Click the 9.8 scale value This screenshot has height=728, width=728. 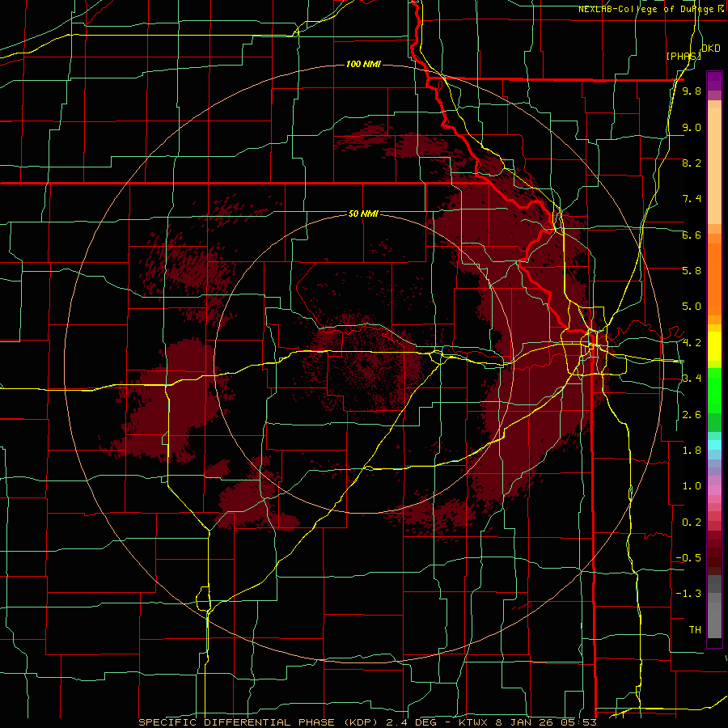[x=692, y=91]
